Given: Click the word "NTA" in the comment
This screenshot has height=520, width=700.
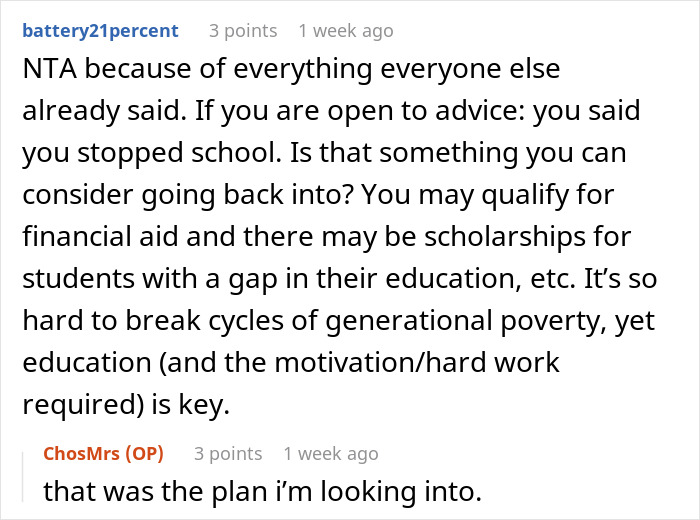Looking at the screenshot, I should [50, 69].
